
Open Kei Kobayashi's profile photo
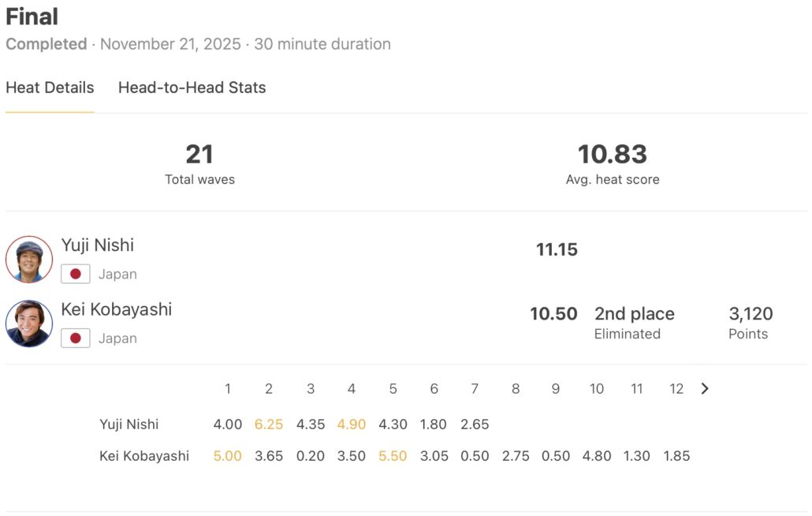tap(29, 323)
